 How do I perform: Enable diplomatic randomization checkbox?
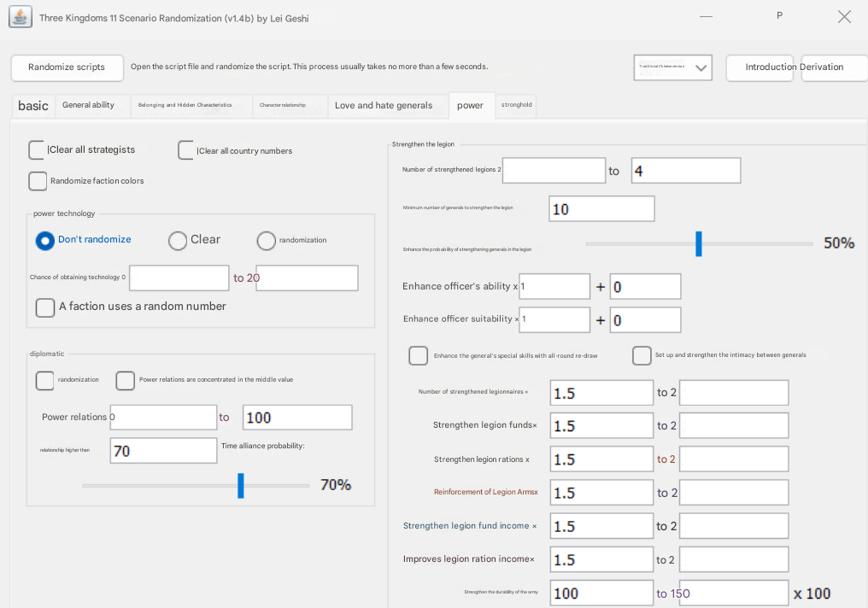pos(44,381)
